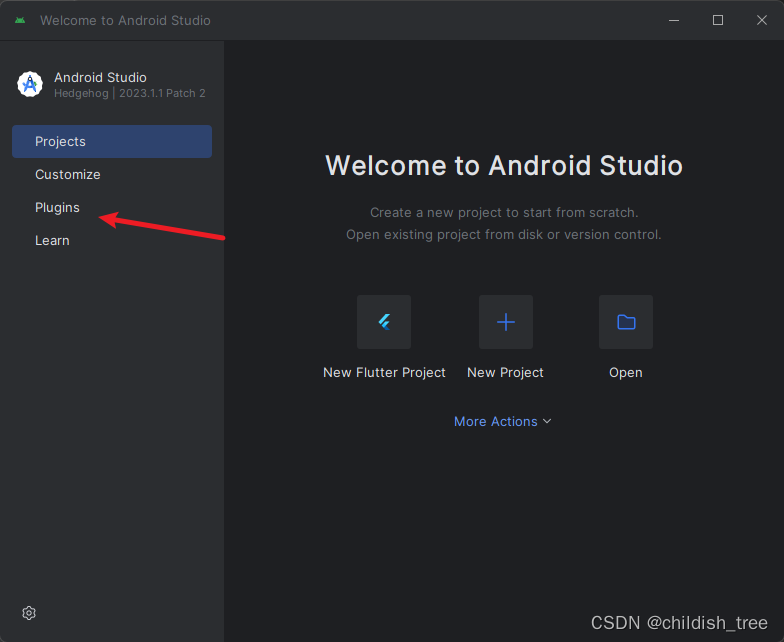Go to the Plugins section
Screen dimensions: 784x642
click(x=112, y=208)
